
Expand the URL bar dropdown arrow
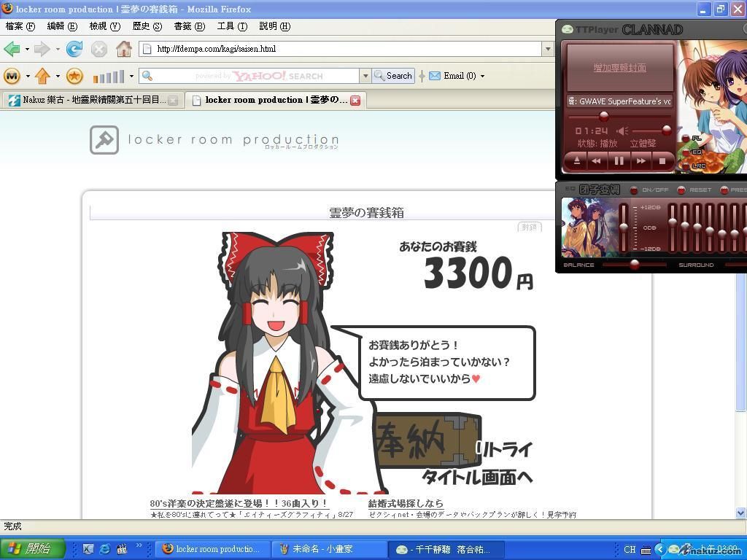tap(548, 49)
